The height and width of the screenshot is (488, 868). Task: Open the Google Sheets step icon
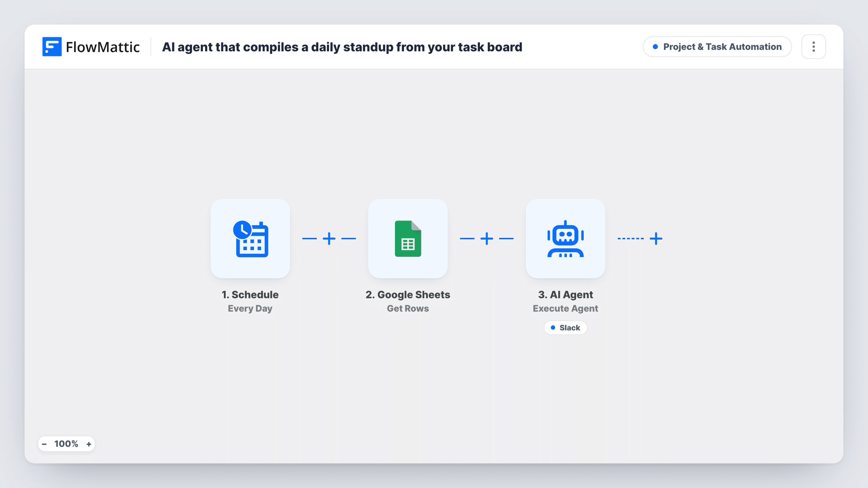(408, 239)
